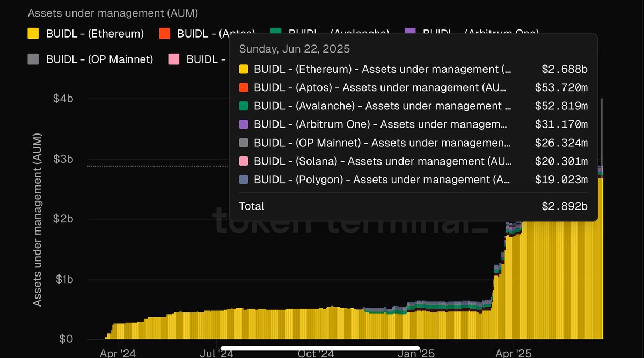Click the white home indicator bar at bottom
Screen dimensions: 644x358
click(320, 349)
